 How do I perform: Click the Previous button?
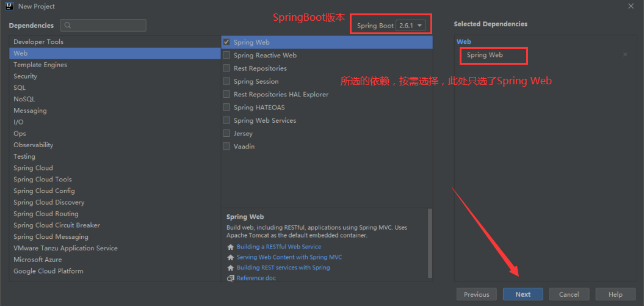point(476,294)
